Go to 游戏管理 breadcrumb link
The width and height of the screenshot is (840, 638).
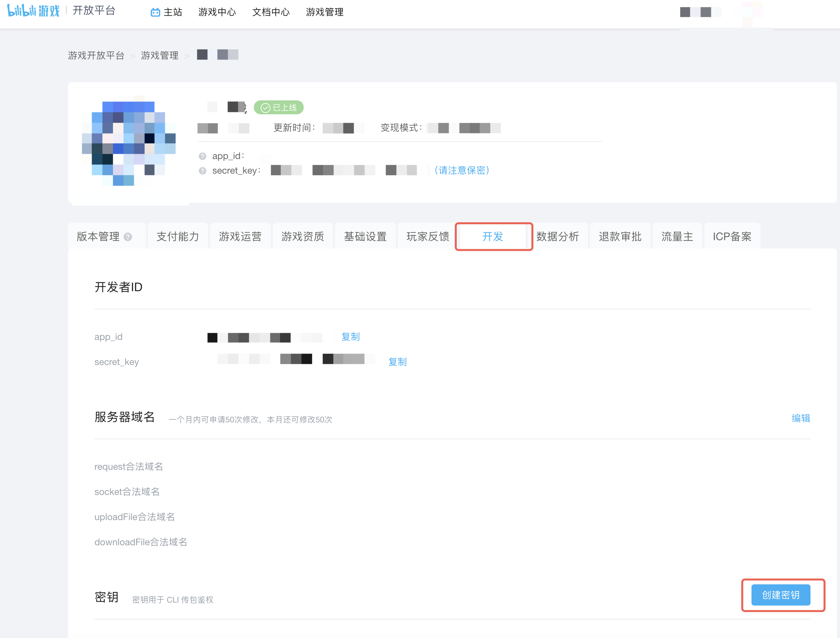(x=159, y=55)
